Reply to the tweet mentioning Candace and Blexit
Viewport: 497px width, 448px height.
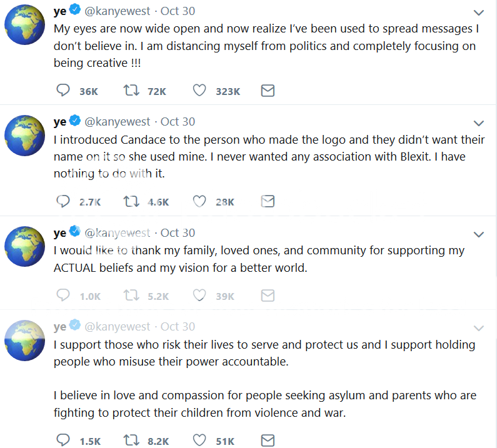63,201
